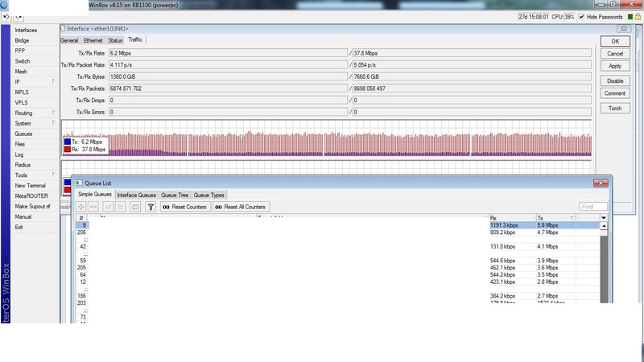Select queue row number 206
The image size is (644, 362).
337,232
